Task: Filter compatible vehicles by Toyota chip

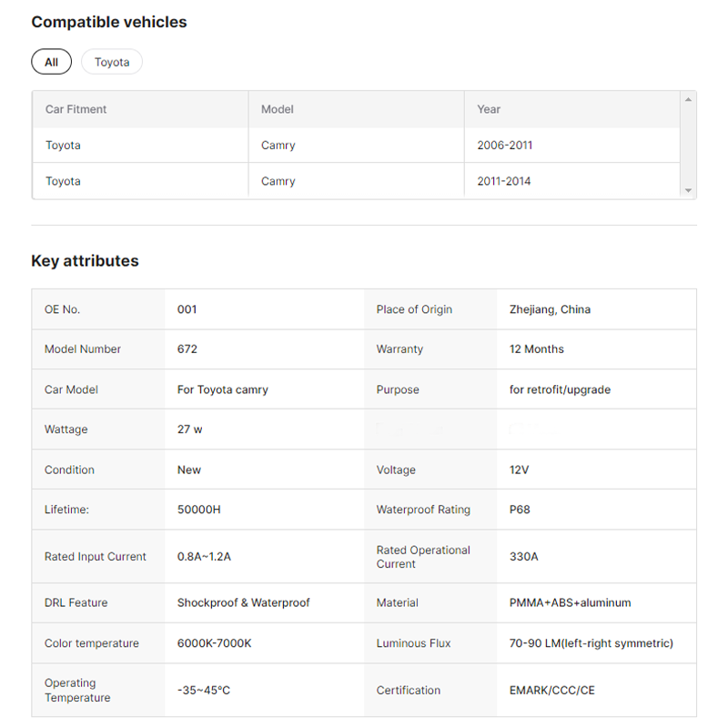Action: [112, 62]
